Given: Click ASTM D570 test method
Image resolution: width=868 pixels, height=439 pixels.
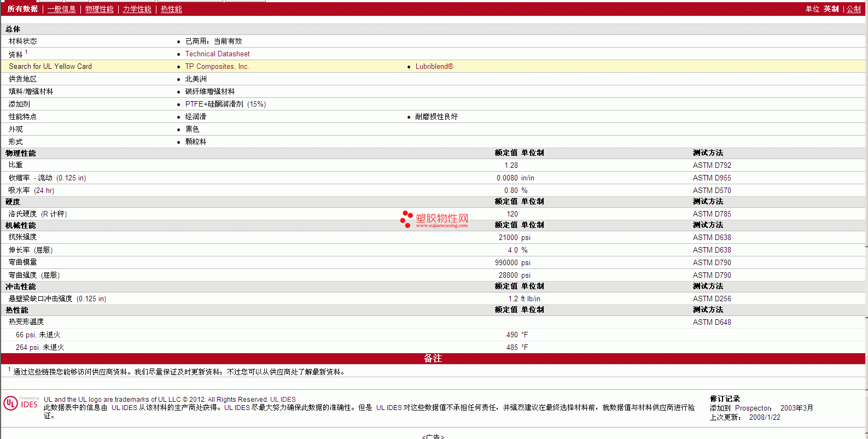Looking at the screenshot, I should click(x=712, y=191).
